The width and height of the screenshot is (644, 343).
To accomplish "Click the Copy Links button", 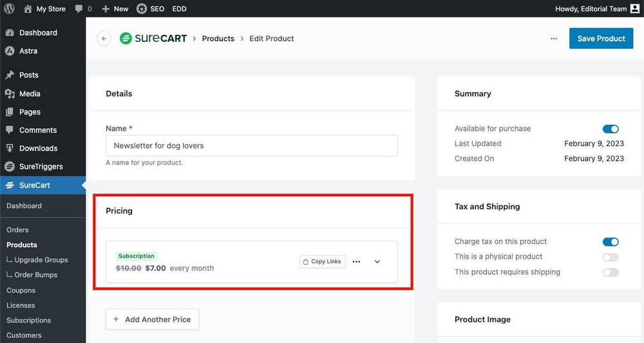I will tap(323, 262).
